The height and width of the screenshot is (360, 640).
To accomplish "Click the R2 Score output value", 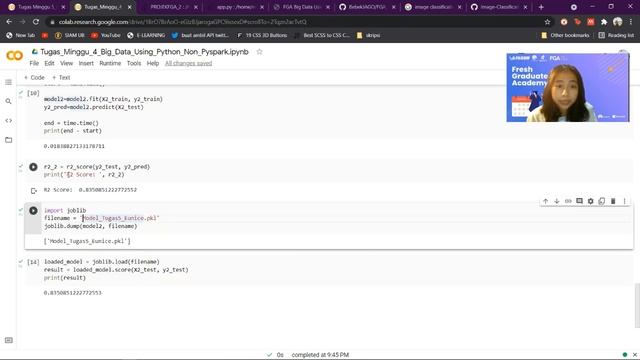I will pos(108,190).
